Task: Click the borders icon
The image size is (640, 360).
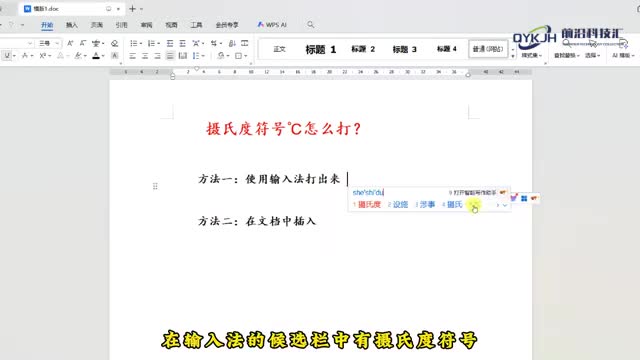Action: coord(238,56)
